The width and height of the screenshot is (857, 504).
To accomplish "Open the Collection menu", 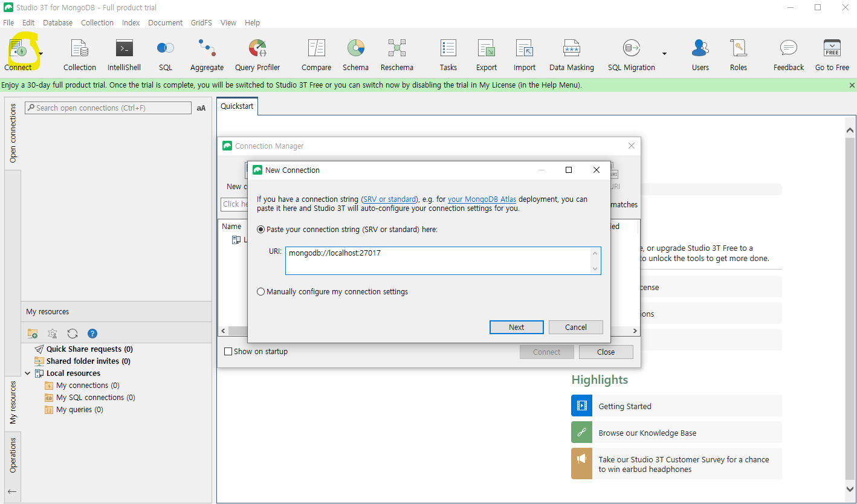I will 97,22.
